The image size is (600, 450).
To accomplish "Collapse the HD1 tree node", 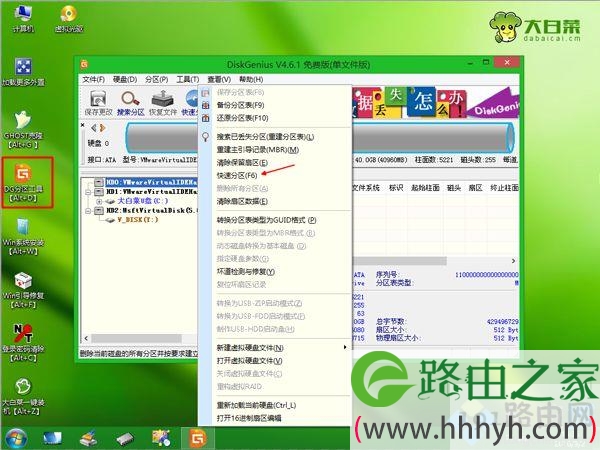I will pos(88,192).
